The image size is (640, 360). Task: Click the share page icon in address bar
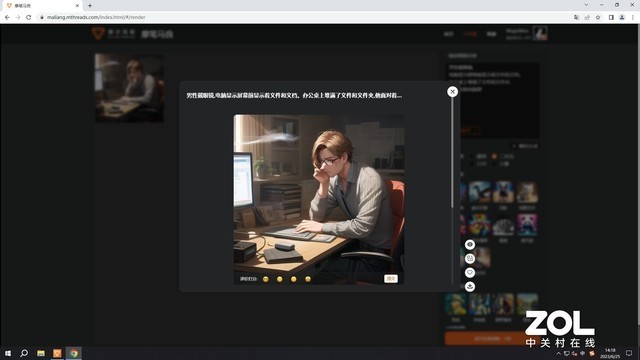(x=587, y=17)
